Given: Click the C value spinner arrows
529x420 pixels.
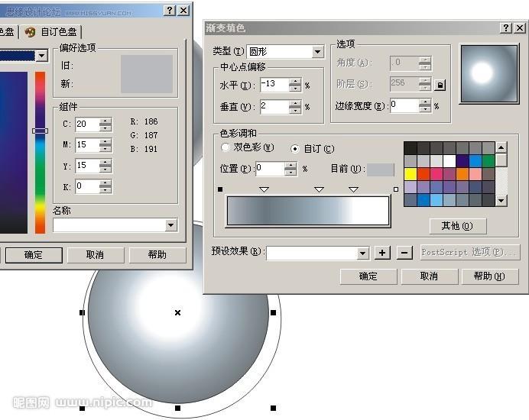Looking at the screenshot, I should point(105,124).
